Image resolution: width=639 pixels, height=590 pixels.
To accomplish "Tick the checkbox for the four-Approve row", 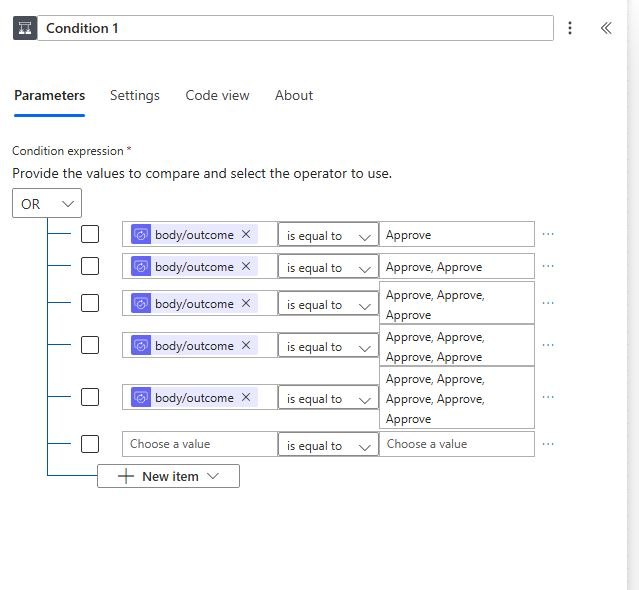I will pyautogui.click(x=90, y=345).
